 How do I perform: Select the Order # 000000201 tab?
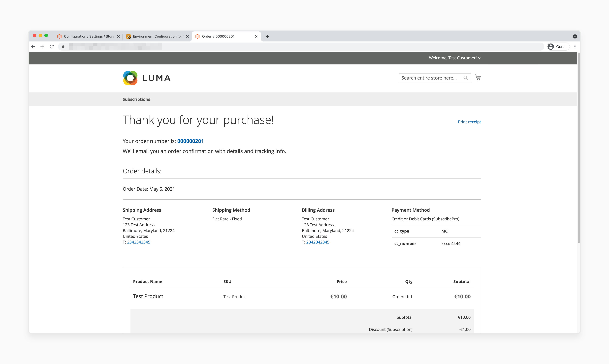tap(226, 36)
